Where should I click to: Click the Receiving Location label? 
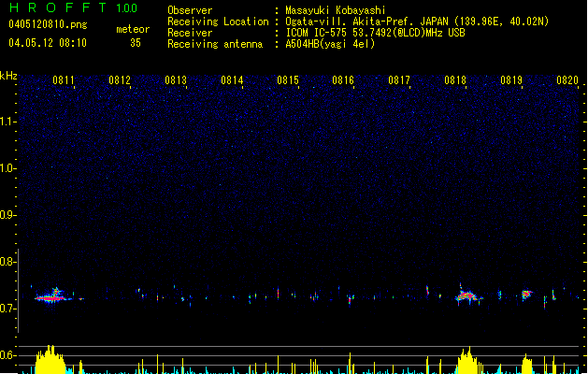(218, 22)
